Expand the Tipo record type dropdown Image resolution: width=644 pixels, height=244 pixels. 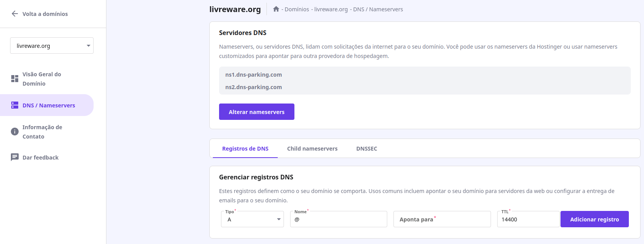point(252,219)
